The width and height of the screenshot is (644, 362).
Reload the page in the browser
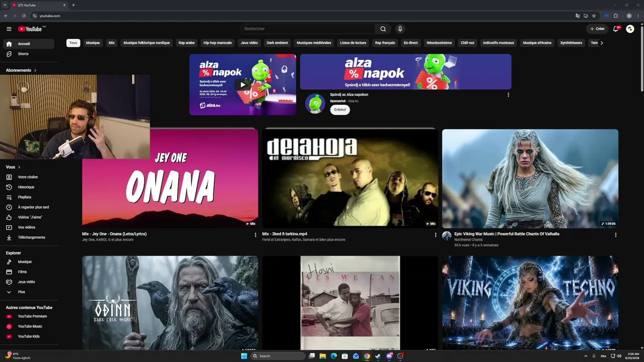(x=24, y=16)
